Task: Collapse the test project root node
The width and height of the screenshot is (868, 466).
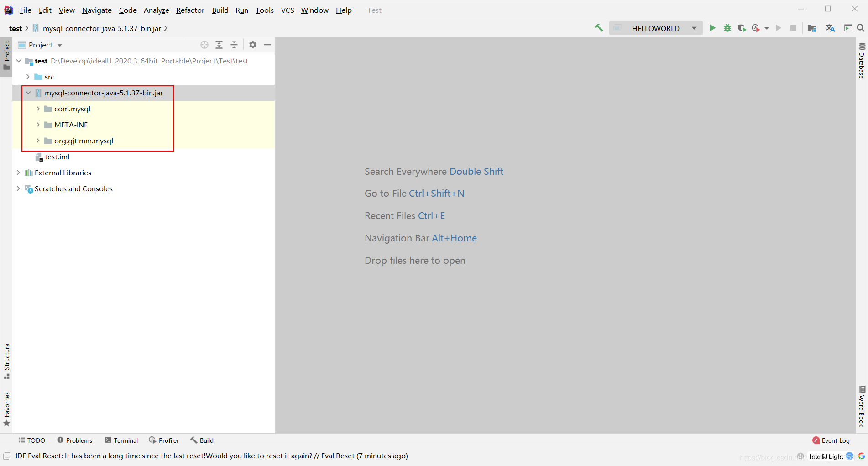Action: pos(19,61)
